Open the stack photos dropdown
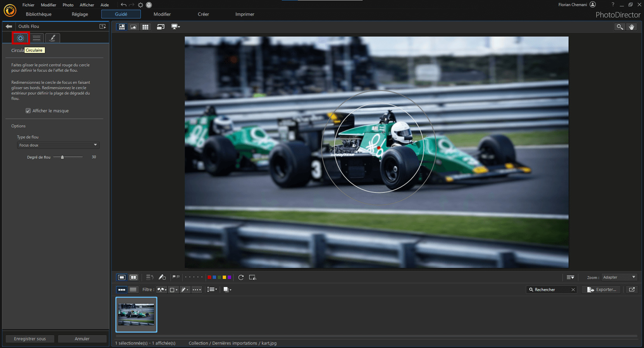Viewport: 644px width, 348px height. click(227, 289)
